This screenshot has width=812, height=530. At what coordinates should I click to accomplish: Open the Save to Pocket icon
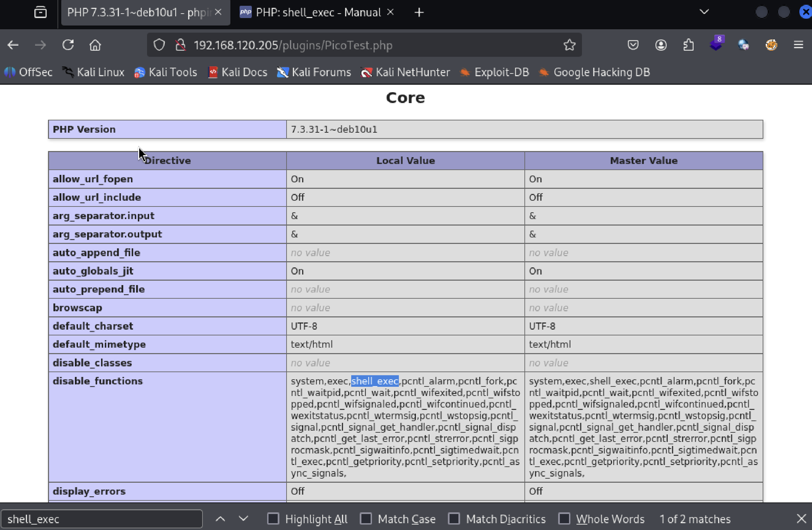click(633, 45)
